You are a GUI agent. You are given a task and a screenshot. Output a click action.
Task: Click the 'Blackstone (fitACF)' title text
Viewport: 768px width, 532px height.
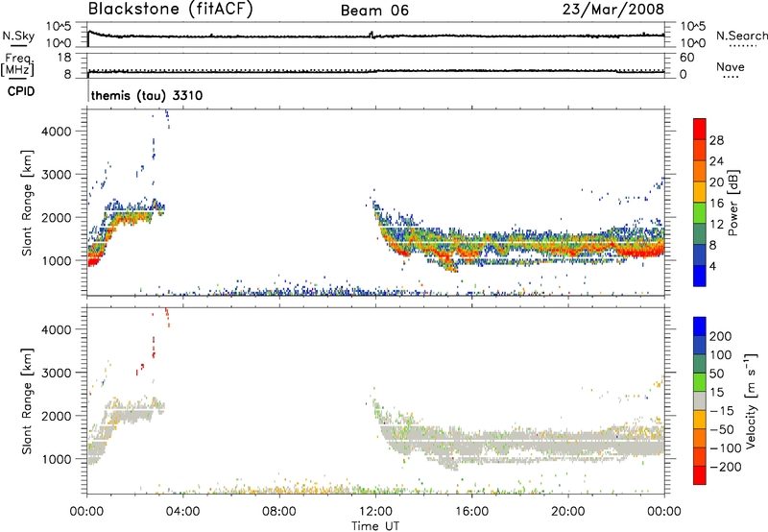click(x=171, y=10)
